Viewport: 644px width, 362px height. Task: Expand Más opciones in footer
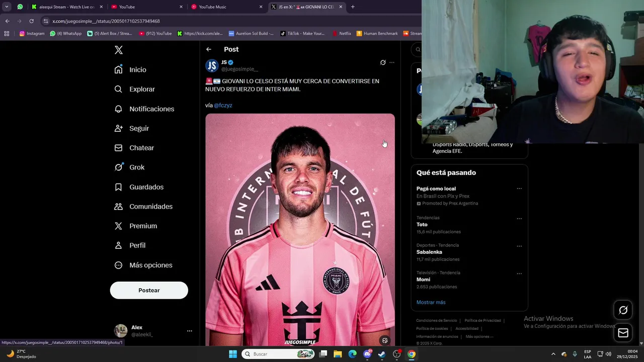[x=479, y=336]
